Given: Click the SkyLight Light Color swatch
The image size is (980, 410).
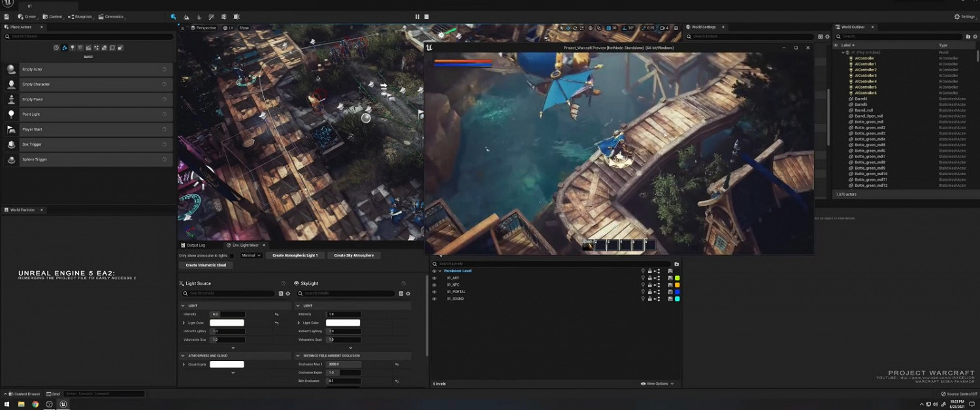Looking at the screenshot, I should [342, 323].
